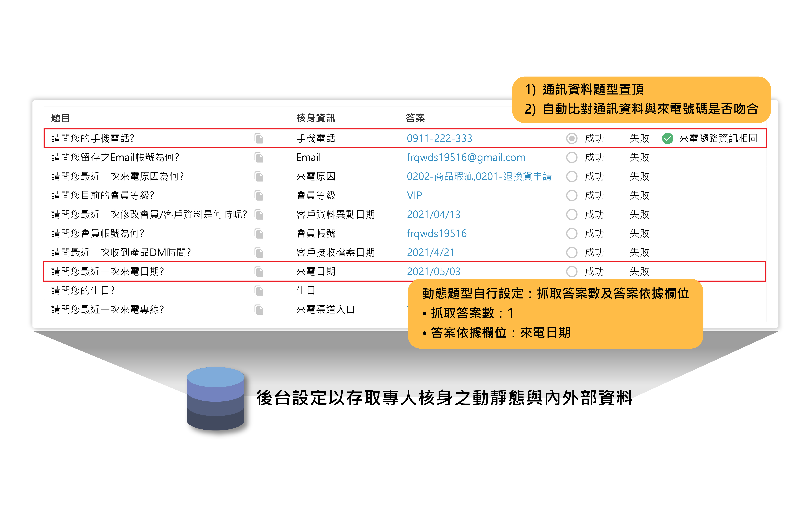812x507 pixels.
Task: Open the frqwds19516@gmail.com answer link
Action: (x=466, y=157)
